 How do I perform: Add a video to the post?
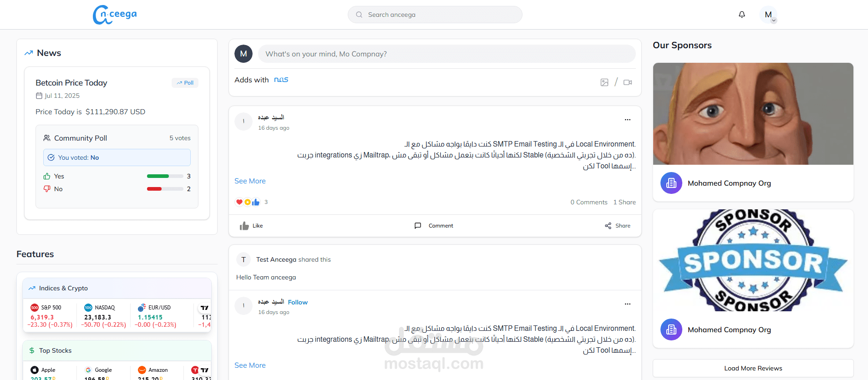coord(628,82)
